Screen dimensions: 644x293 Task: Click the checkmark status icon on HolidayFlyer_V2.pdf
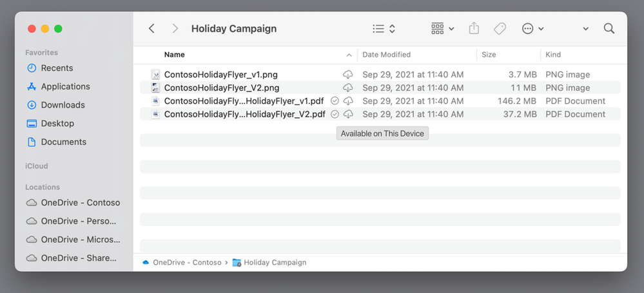point(335,114)
